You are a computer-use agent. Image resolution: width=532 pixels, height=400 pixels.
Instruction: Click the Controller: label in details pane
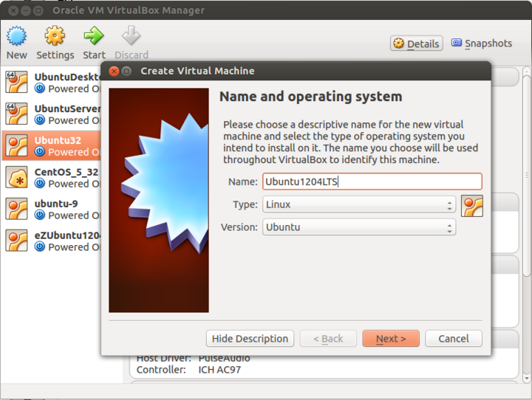click(161, 370)
